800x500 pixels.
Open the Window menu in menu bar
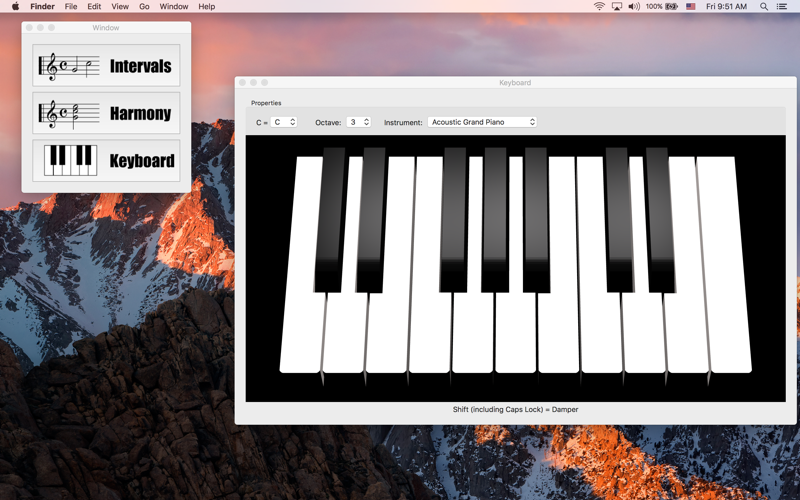(173, 6)
